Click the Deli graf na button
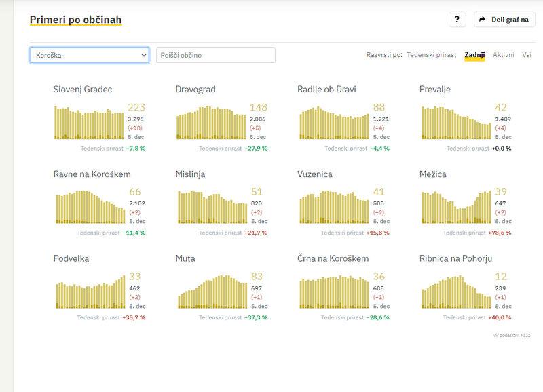 tap(504, 20)
